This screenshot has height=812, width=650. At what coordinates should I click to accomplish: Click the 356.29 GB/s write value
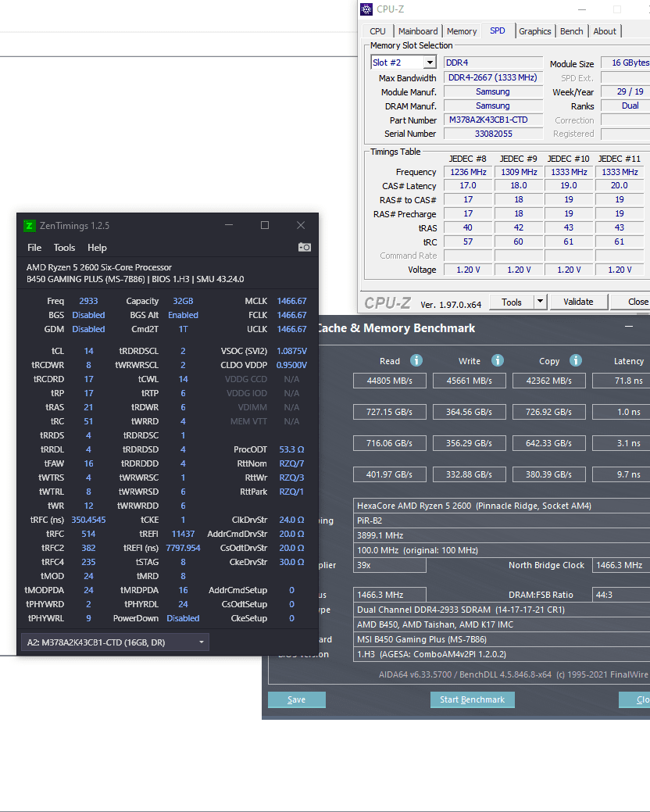coord(470,443)
